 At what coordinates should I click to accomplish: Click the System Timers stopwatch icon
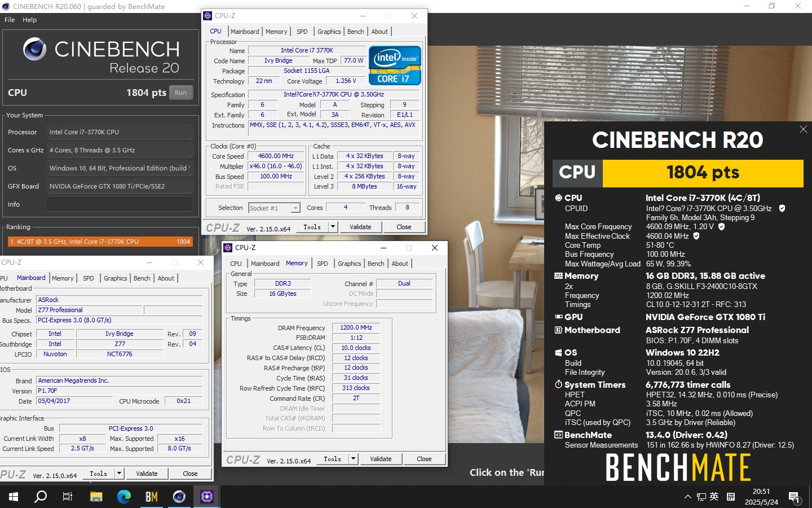point(558,384)
